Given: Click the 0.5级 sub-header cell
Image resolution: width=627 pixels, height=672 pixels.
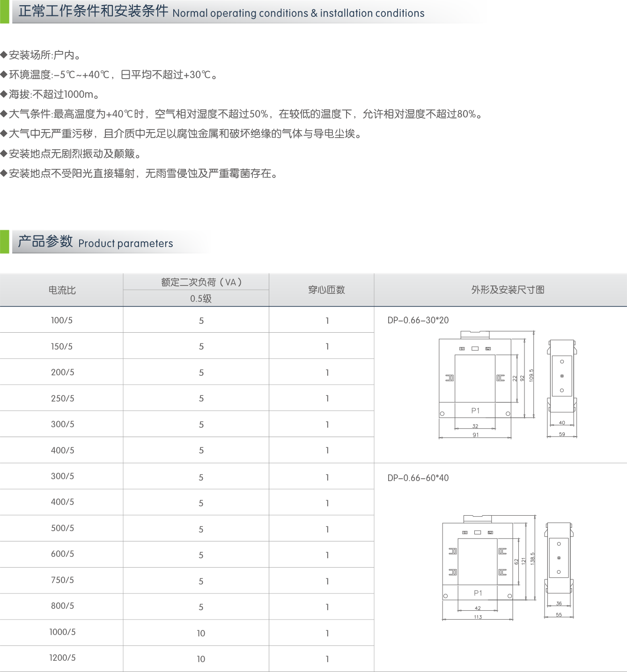Looking at the screenshot, I should (201, 299).
